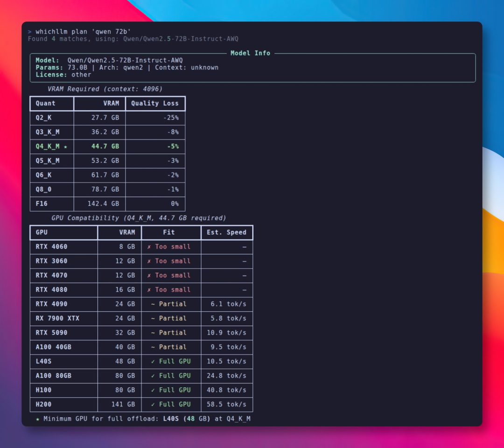
Task: Click the green -5% quality loss cell
Action: pyautogui.click(x=173, y=146)
